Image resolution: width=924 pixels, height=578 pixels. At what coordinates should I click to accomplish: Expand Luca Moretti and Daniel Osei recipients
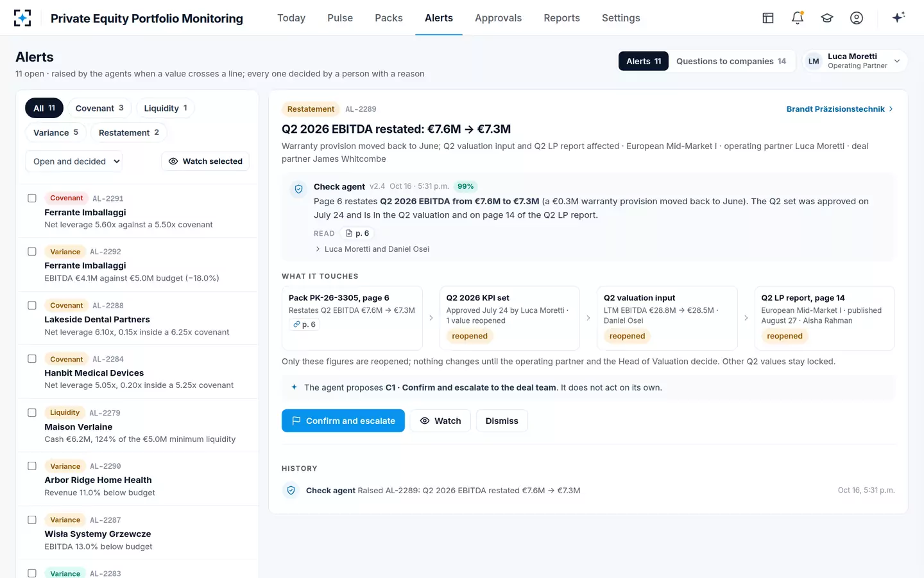[372, 249]
